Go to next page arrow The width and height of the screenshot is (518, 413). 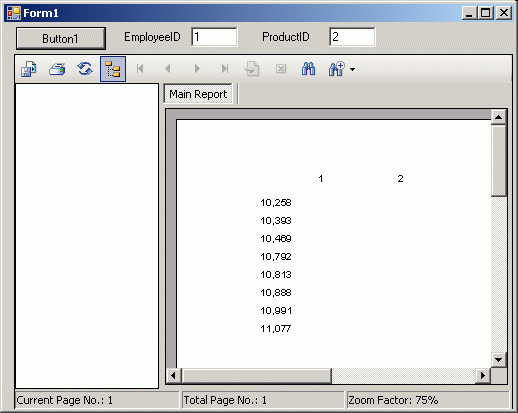(x=197, y=69)
